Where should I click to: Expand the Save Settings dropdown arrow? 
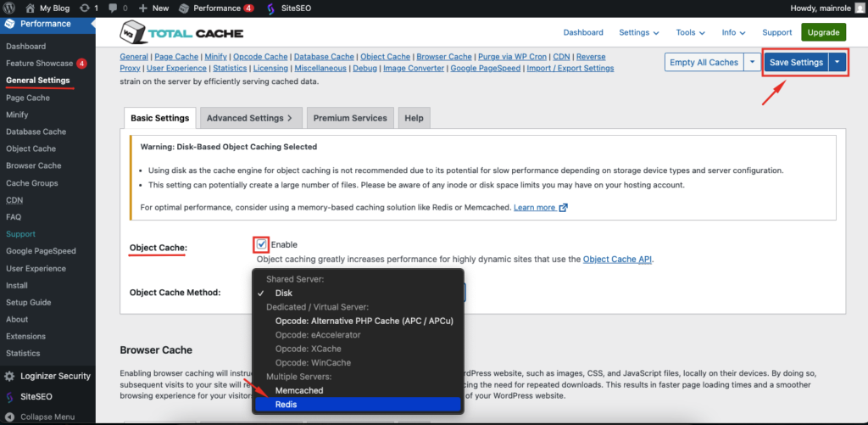coord(837,62)
